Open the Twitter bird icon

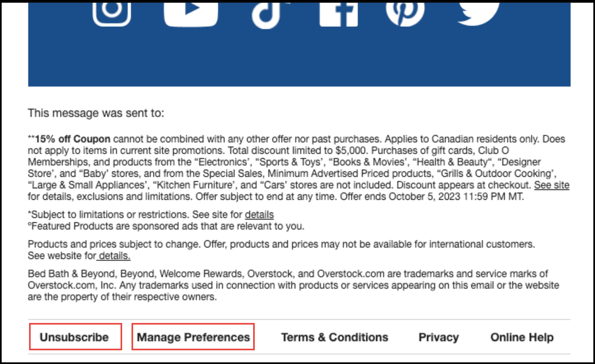(478, 10)
